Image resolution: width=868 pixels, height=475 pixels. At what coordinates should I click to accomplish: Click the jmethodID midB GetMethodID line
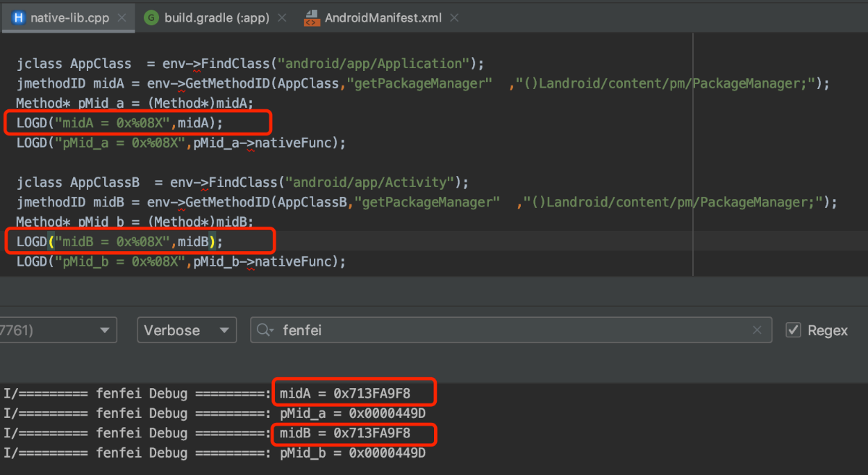point(427,202)
